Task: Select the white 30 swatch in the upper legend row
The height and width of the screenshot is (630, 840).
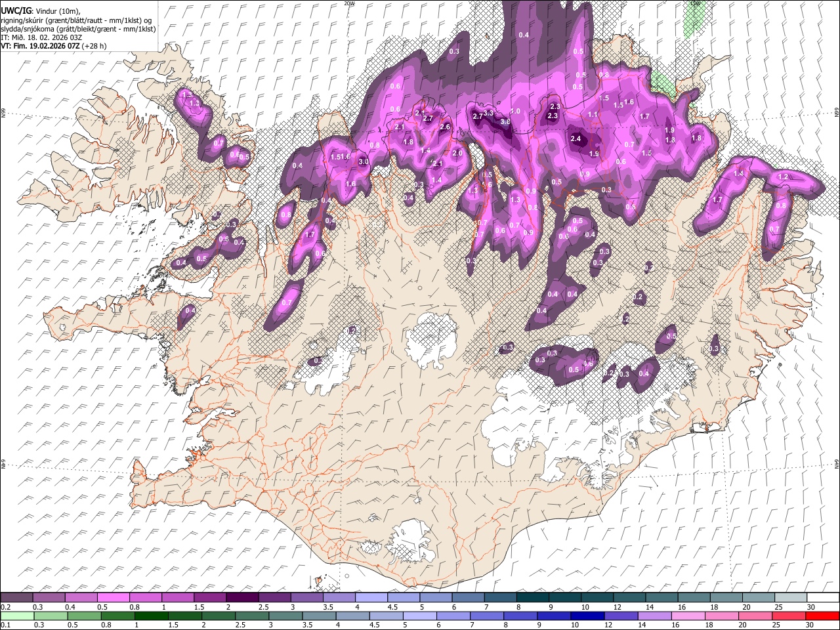Action: [x=822, y=597]
